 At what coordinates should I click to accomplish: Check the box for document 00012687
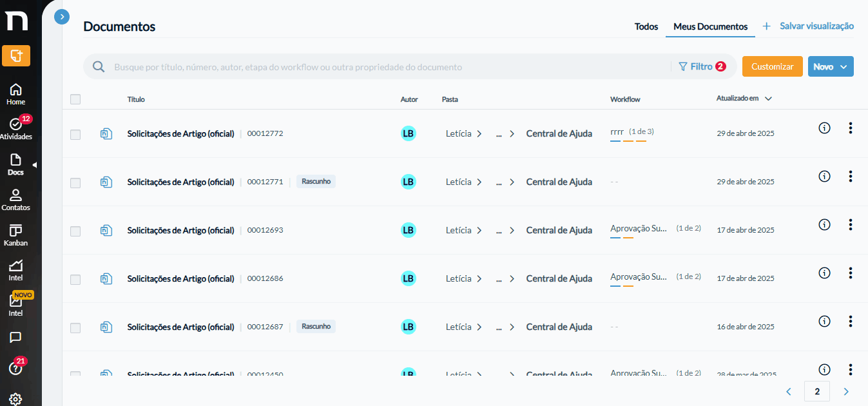pos(75,327)
